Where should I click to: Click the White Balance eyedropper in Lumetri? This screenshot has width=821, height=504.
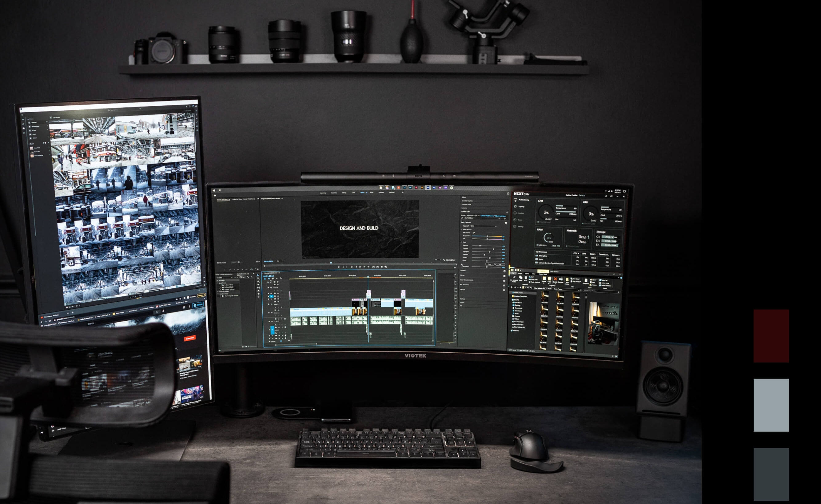(x=474, y=233)
